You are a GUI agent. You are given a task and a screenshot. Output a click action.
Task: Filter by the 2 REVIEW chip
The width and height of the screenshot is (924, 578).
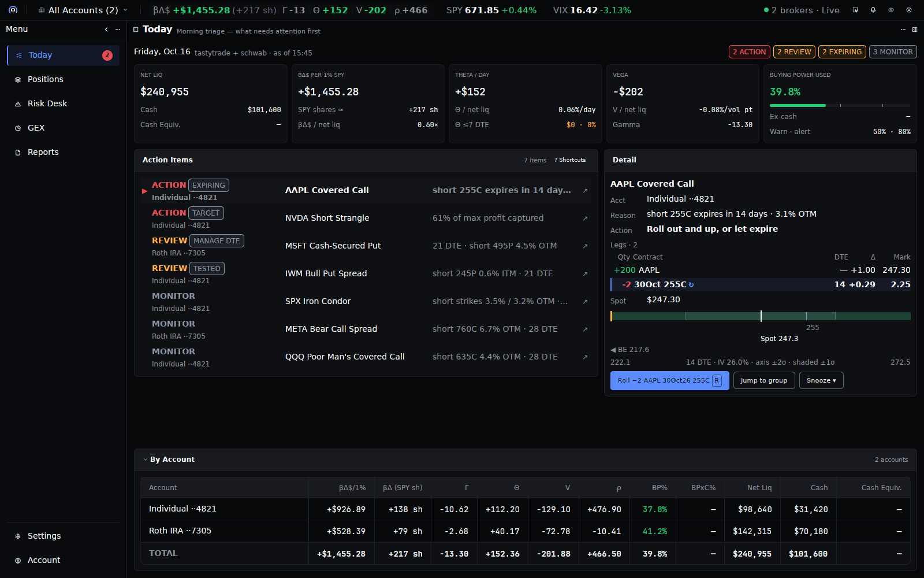pos(794,52)
